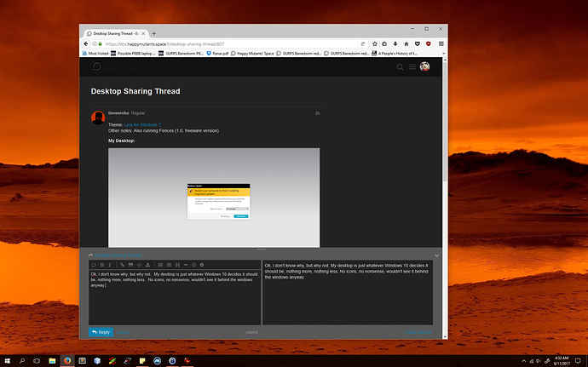
Task: Apply bold formatting in the composer toolbar
Action: [x=102, y=265]
